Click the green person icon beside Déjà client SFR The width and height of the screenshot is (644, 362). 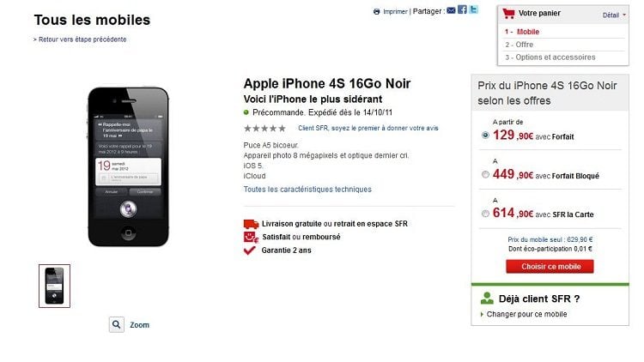click(487, 299)
